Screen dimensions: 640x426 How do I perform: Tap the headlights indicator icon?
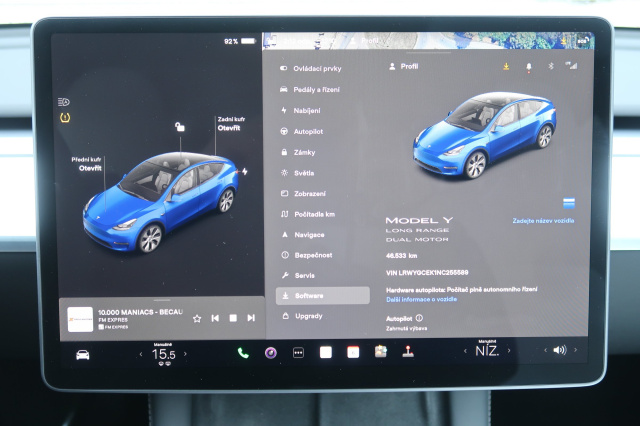tap(64, 102)
